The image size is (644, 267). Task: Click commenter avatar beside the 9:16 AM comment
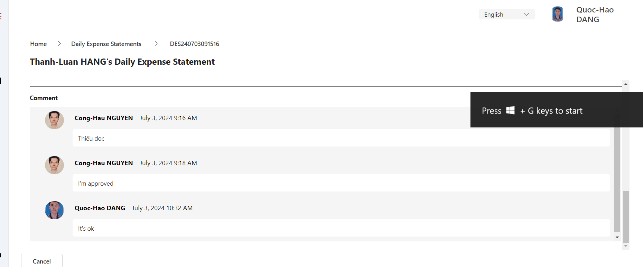(54, 120)
